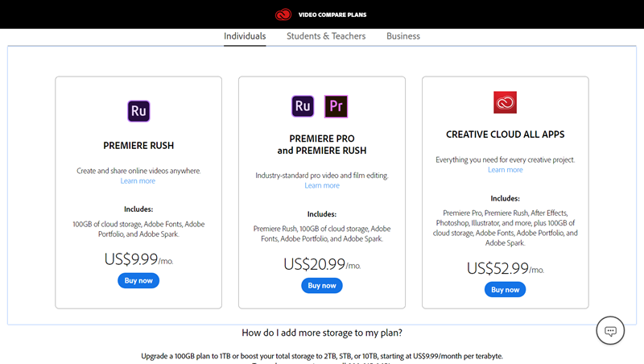Viewport: 644px width, 364px height.
Task: Click Learn more in Creative Cloud All Apps card
Action: pos(505,170)
